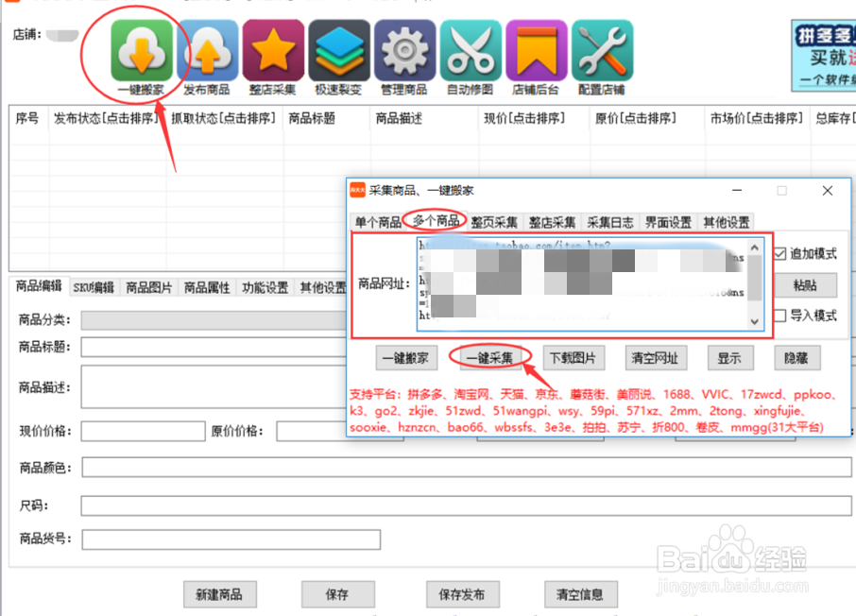Click the app logo in the 采集商品 dialog title
The height and width of the screenshot is (616, 856).
point(357,190)
